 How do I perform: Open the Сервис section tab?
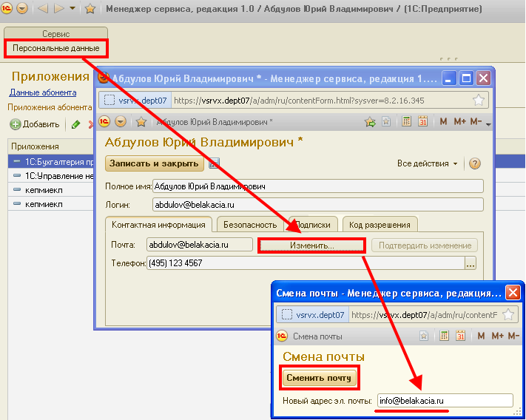tap(55, 33)
